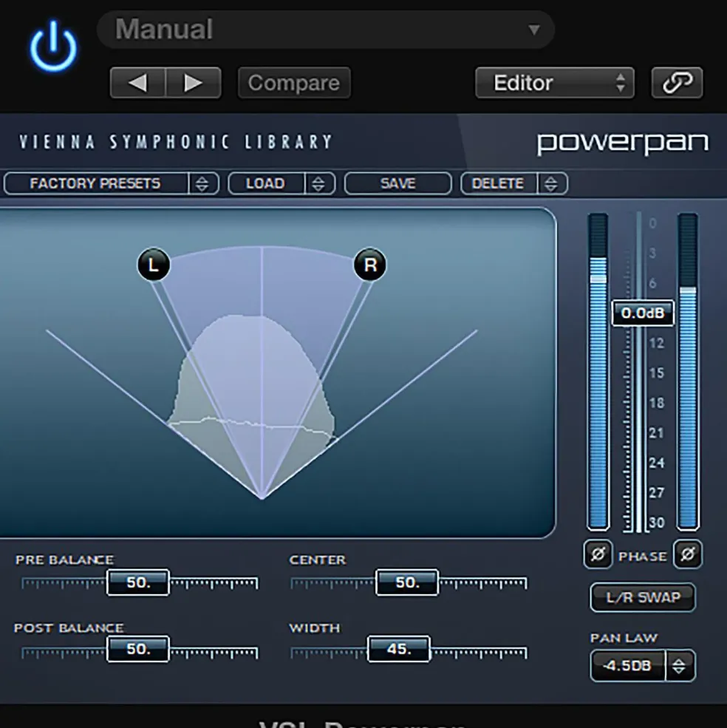Toggle the plugin power bypass button
The image size is (727, 728).
tap(53, 47)
